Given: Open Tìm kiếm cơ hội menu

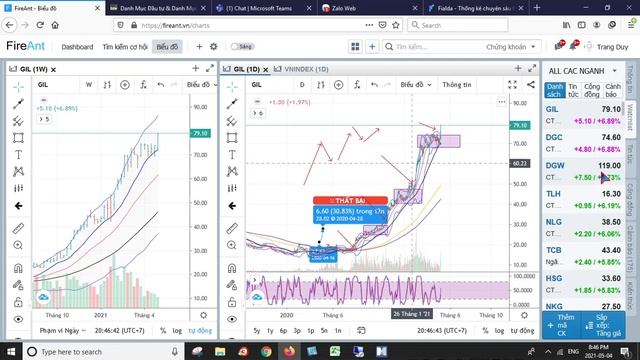Looking at the screenshot, I should pyautogui.click(x=124, y=47).
